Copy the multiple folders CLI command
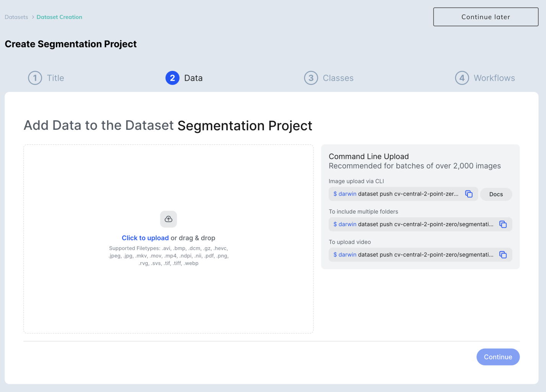The height and width of the screenshot is (392, 546). pos(503,224)
